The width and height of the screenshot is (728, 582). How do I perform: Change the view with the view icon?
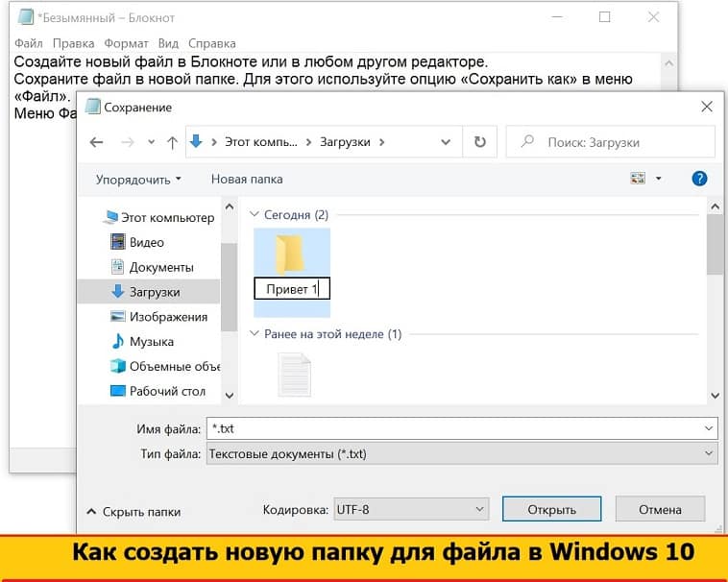click(638, 179)
